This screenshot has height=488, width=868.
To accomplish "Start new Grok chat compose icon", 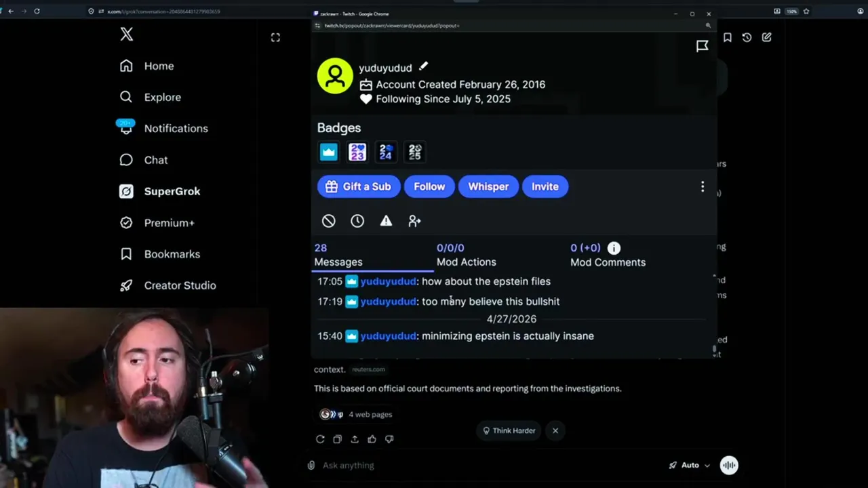I will (x=766, y=38).
